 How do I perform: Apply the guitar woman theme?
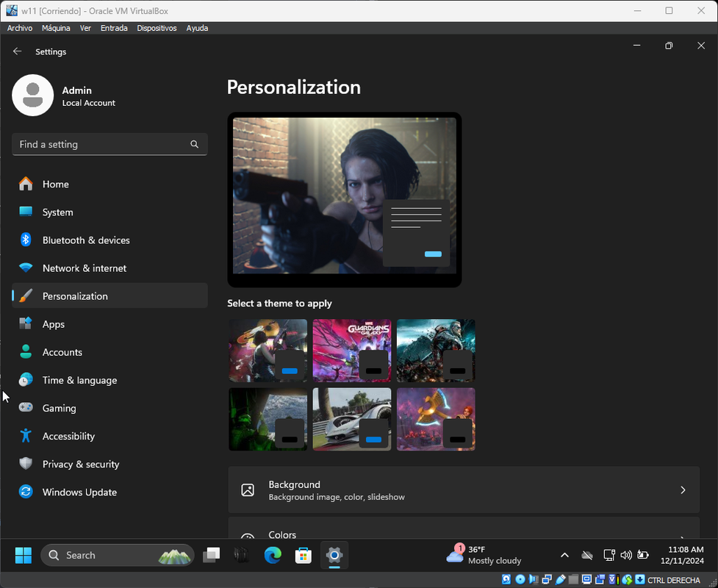click(x=268, y=351)
